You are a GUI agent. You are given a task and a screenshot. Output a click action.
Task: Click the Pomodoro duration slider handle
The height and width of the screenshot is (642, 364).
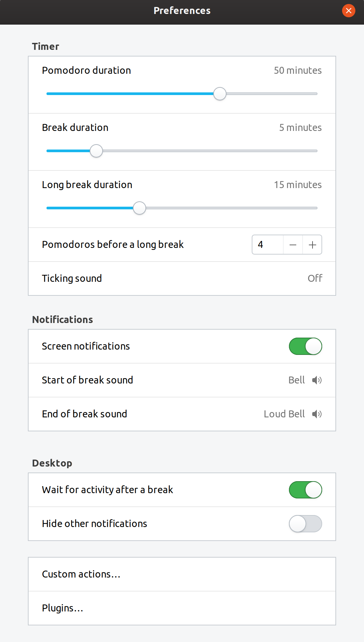point(220,94)
